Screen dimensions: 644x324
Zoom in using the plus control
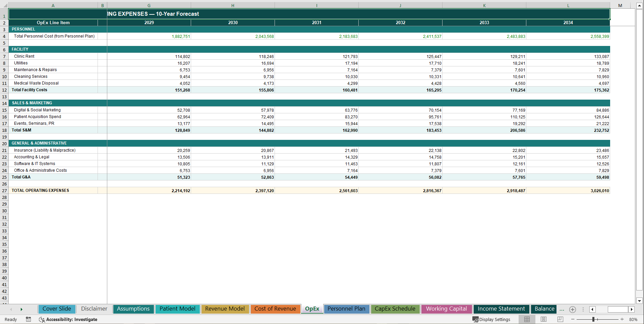pos(622,319)
